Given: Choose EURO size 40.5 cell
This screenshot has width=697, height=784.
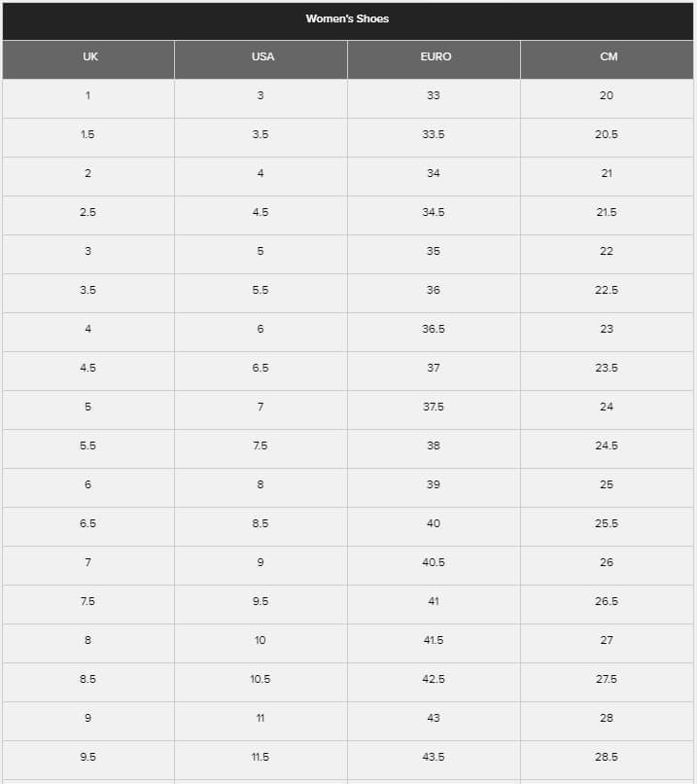Looking at the screenshot, I should coord(434,562).
